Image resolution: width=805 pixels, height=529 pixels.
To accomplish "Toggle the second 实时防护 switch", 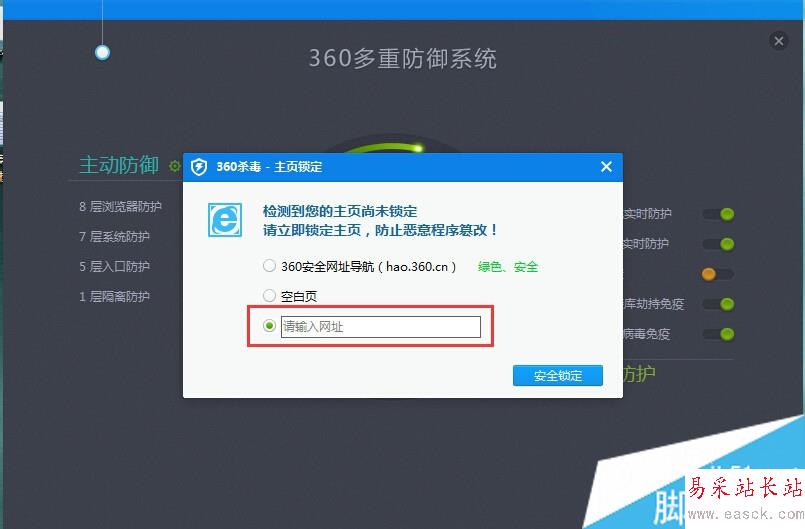I will pyautogui.click(x=719, y=243).
